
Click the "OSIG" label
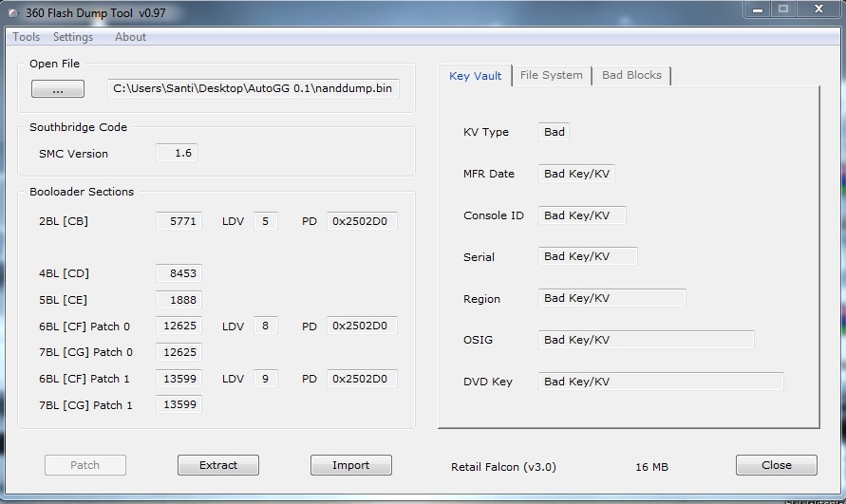[478, 340]
